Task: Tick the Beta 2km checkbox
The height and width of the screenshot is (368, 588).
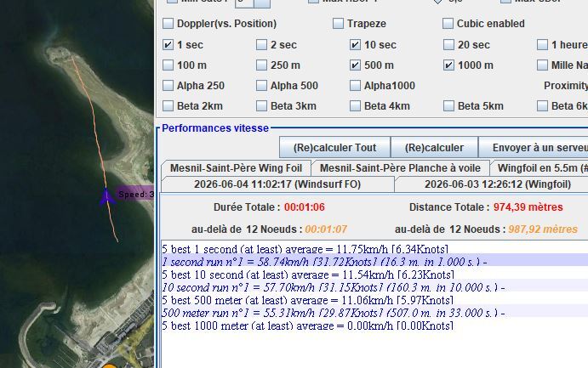Action: click(x=168, y=106)
